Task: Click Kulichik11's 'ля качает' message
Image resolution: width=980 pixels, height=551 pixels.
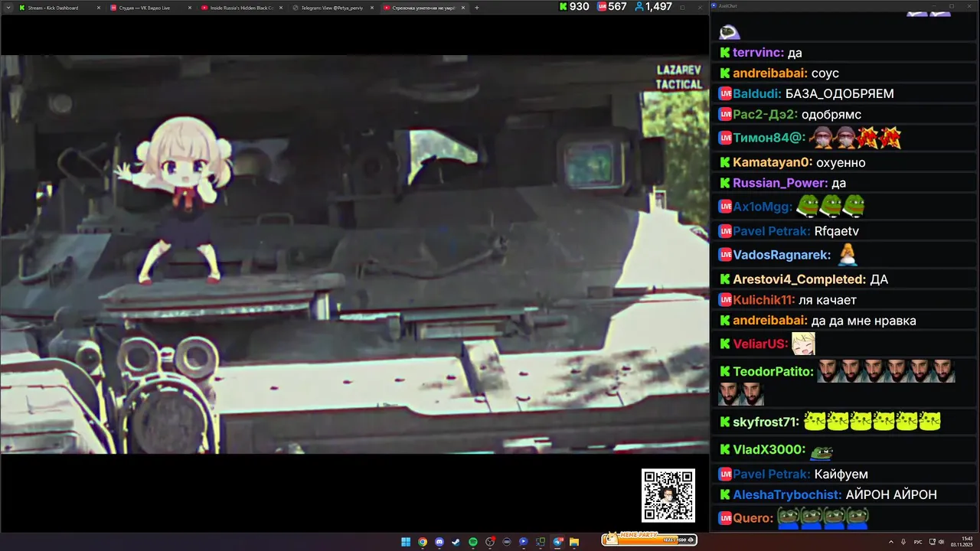Action: pyautogui.click(x=828, y=301)
